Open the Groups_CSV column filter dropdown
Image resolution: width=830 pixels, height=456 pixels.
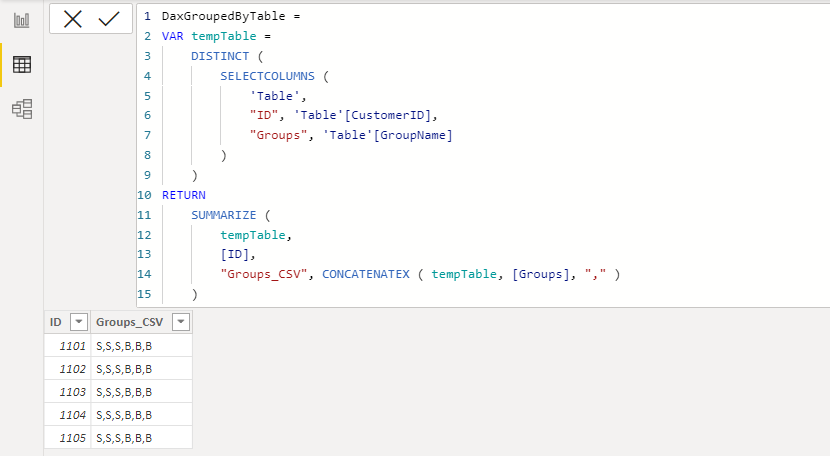pyautogui.click(x=181, y=321)
